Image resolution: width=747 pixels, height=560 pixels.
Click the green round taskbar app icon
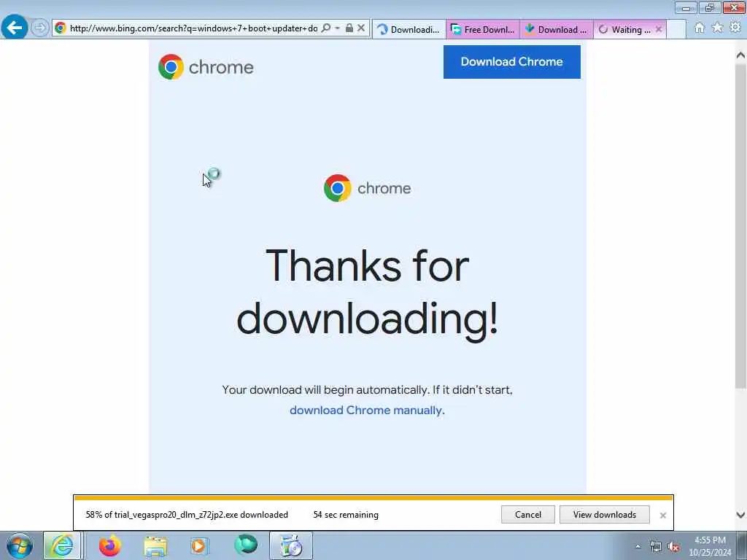coord(246,545)
